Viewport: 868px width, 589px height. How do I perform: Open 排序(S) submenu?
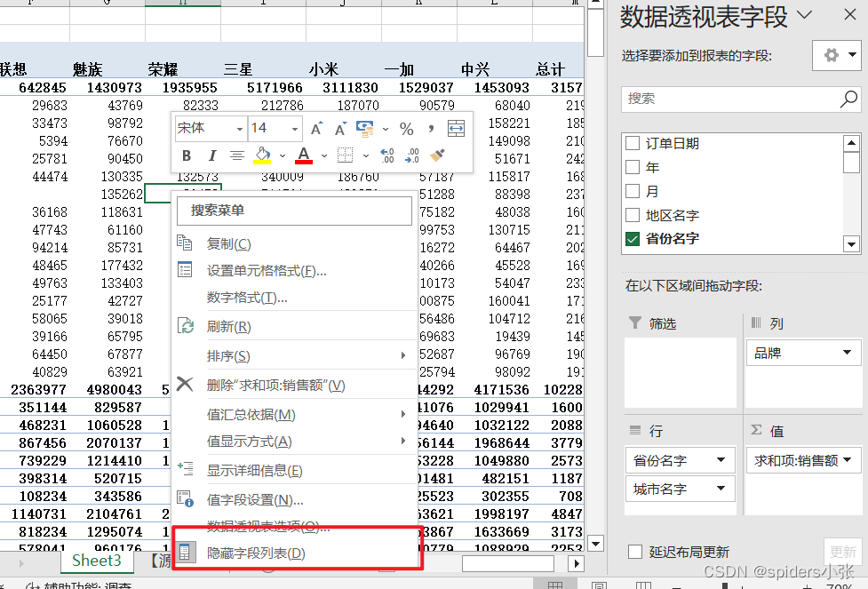point(294,356)
